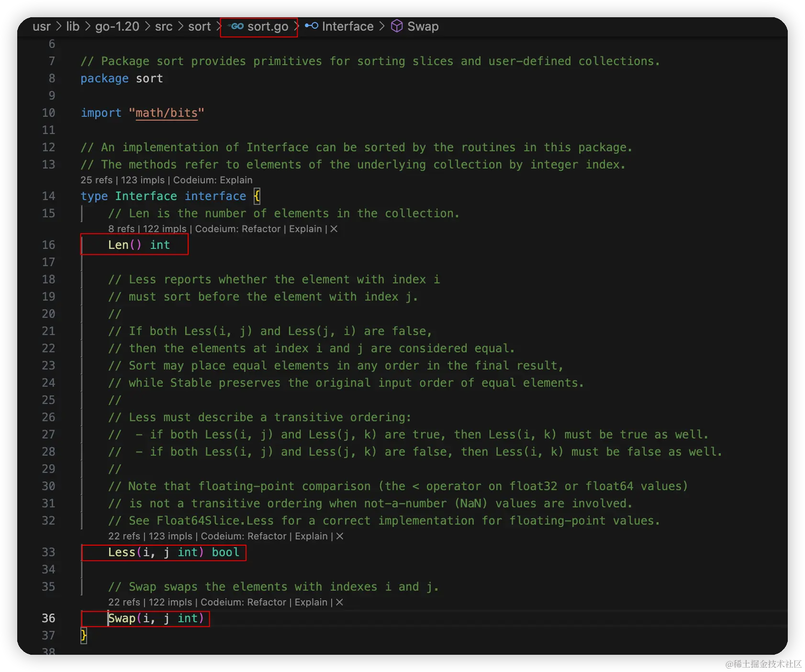The width and height of the screenshot is (805, 672).
Task: Open the usr breadcrumb segment
Action: [x=42, y=26]
